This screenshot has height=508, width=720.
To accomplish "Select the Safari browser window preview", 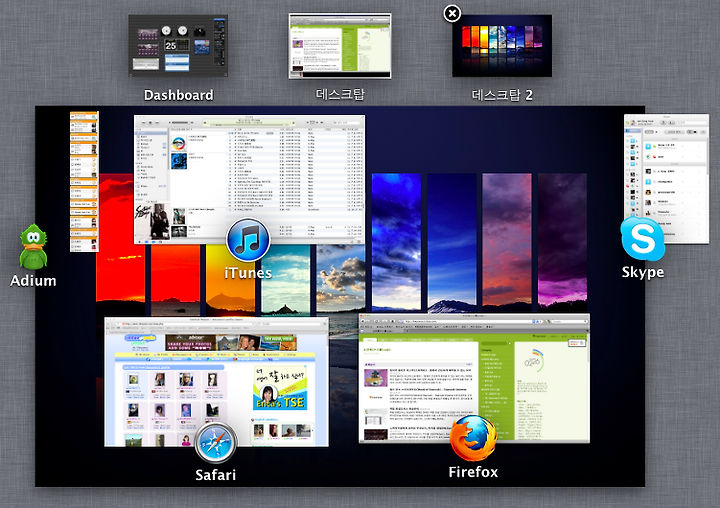I will click(x=216, y=381).
